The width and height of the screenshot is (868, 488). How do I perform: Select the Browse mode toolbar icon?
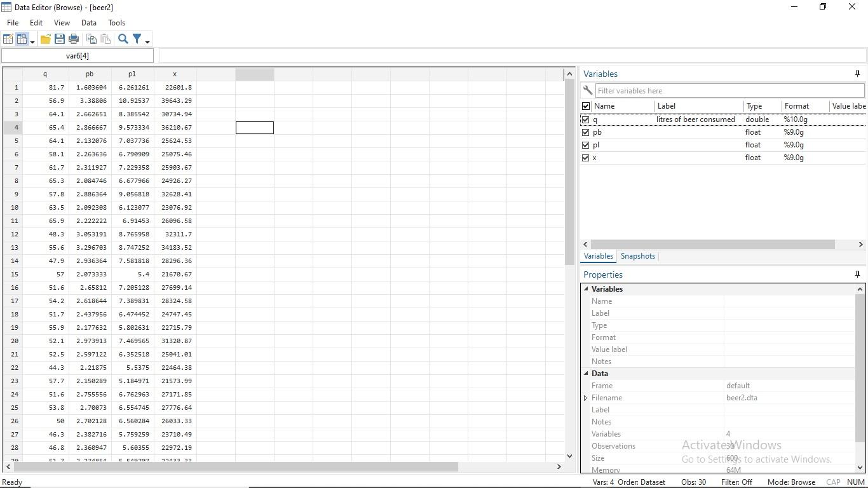point(22,39)
